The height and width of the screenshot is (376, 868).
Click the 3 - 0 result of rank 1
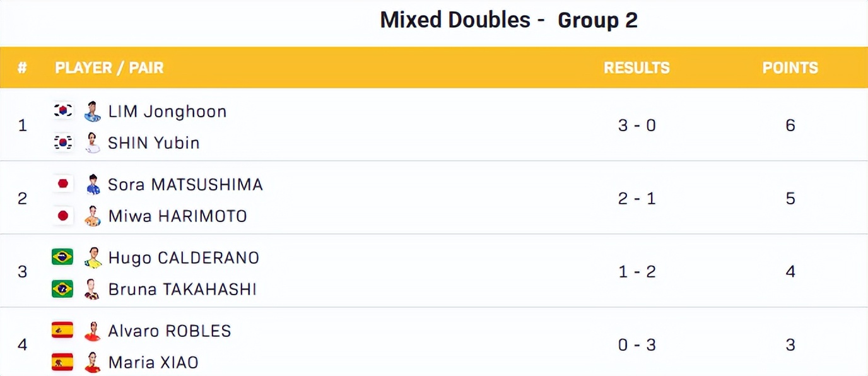(636, 126)
